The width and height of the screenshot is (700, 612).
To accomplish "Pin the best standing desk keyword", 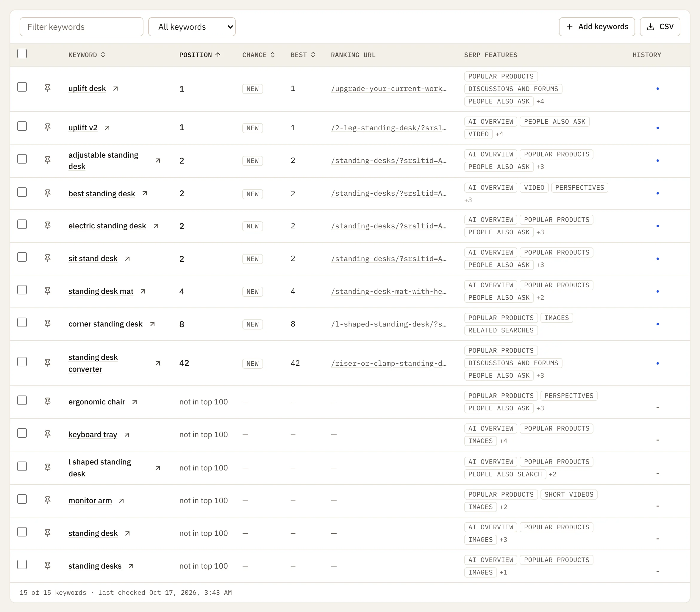I will click(x=48, y=193).
